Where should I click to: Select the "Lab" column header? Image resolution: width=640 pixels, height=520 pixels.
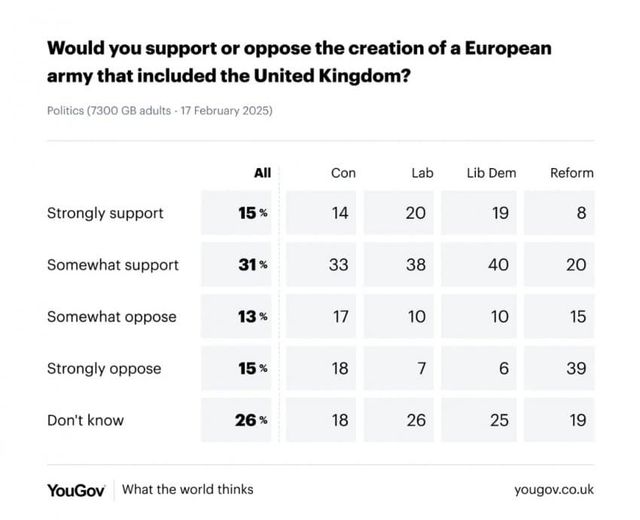[x=422, y=173]
